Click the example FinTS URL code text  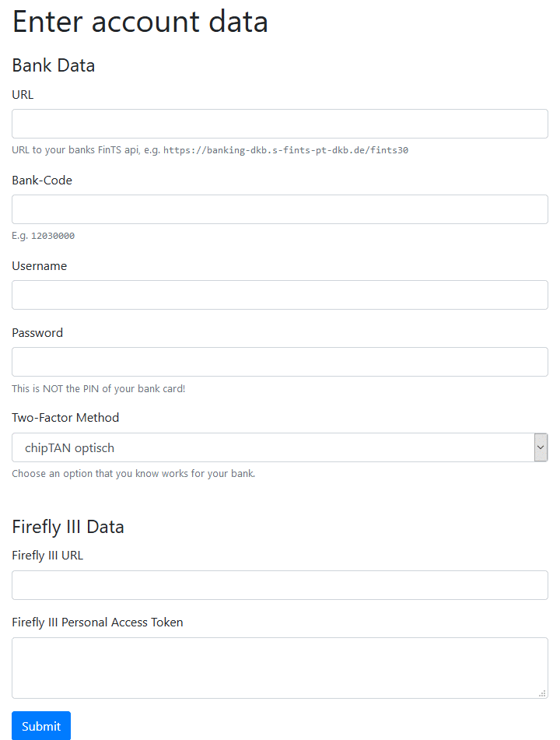click(x=285, y=150)
